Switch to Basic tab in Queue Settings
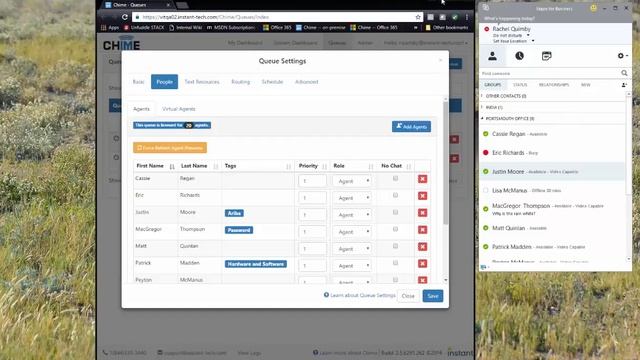 click(138, 82)
